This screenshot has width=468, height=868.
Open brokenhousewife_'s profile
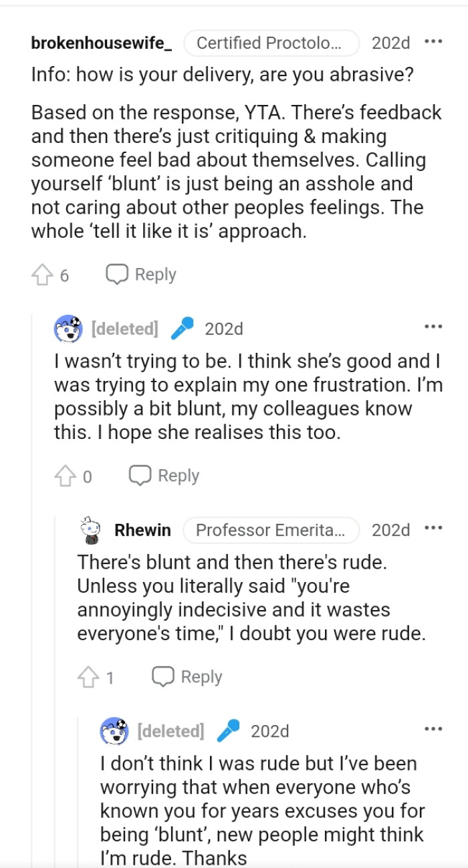(x=100, y=43)
